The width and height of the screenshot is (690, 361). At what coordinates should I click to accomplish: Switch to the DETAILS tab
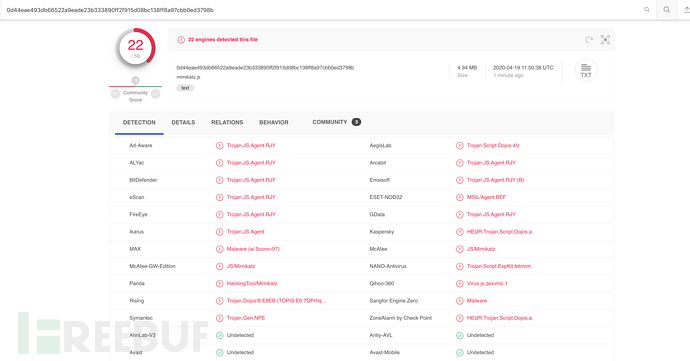click(183, 122)
